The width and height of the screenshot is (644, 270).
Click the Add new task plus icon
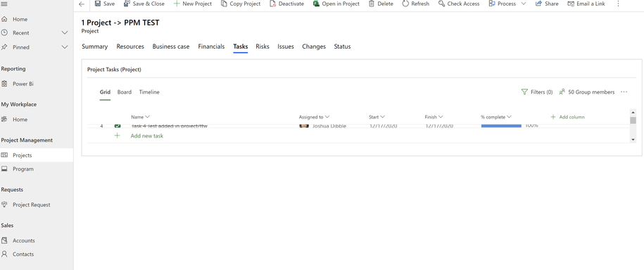point(117,135)
